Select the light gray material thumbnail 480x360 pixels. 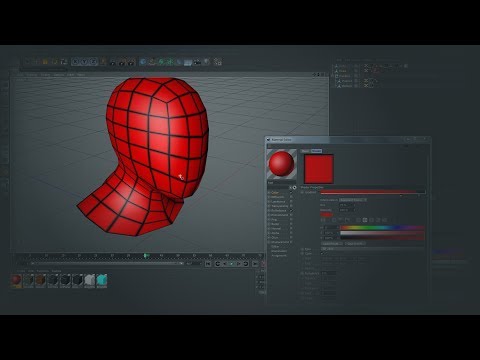click(90, 281)
